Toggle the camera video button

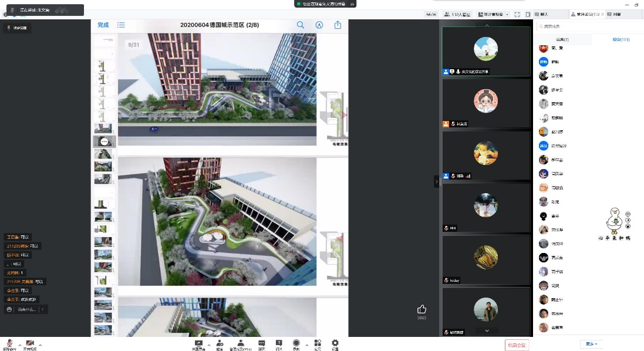point(30,343)
